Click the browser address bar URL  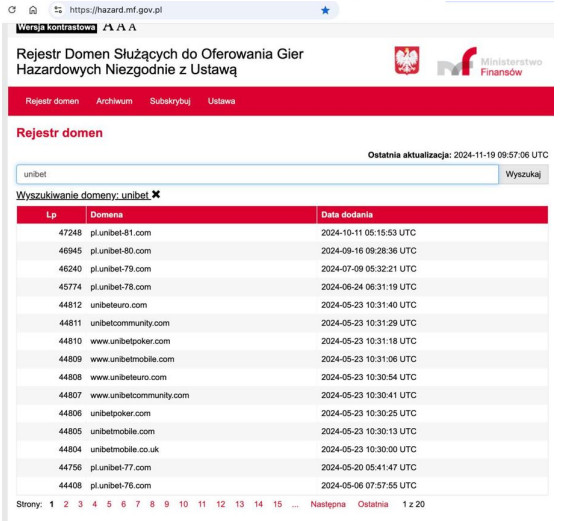[x=116, y=10]
